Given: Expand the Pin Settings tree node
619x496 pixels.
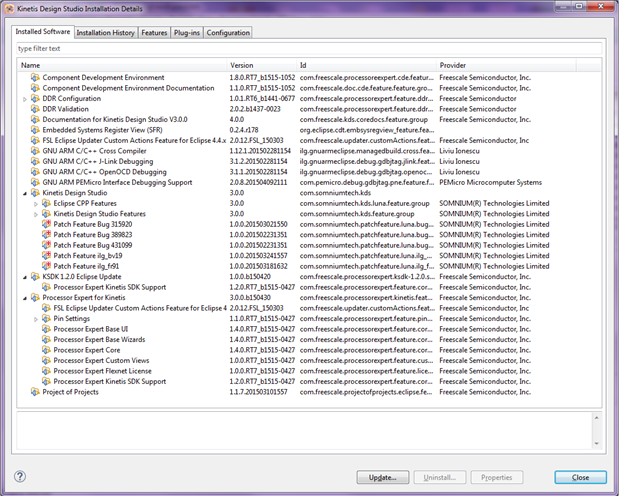Looking at the screenshot, I should click(x=36, y=319).
